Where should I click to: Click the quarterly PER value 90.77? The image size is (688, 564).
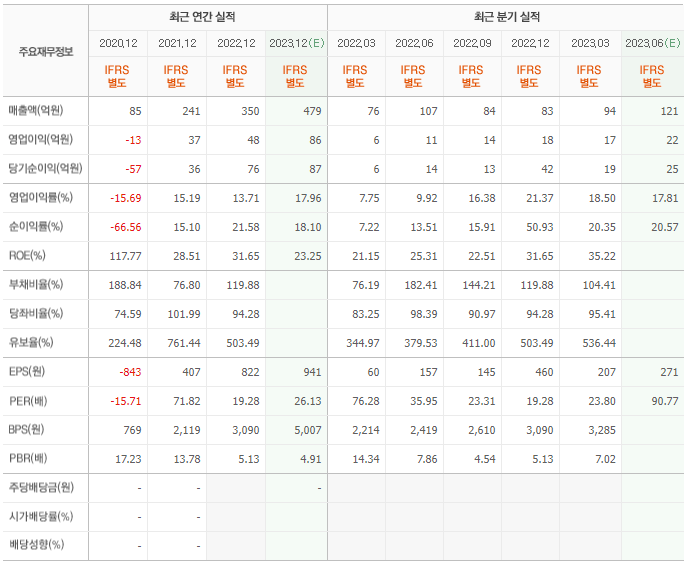click(665, 401)
